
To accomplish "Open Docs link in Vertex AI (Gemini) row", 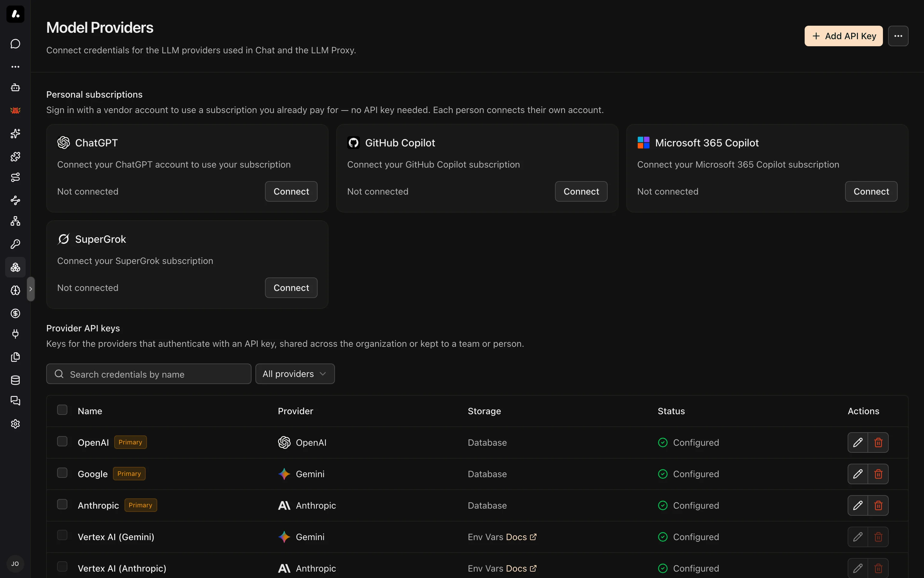I will coord(521,537).
